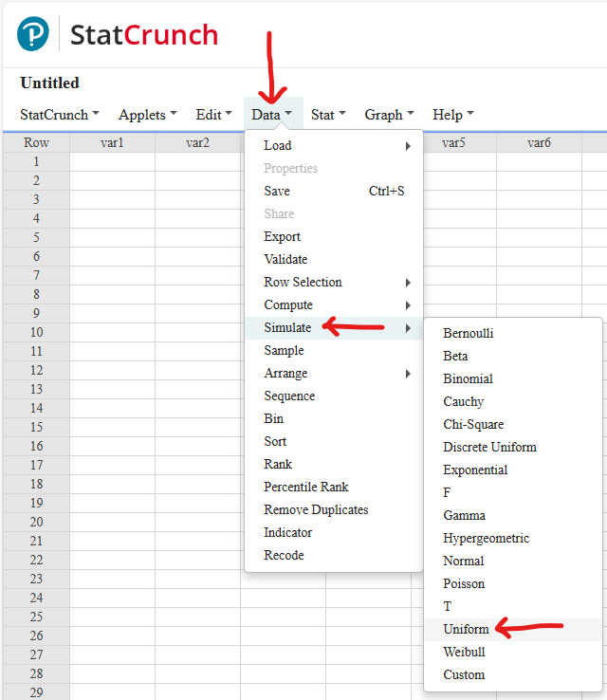
Task: Select Sequence in the Data menu
Action: click(334, 396)
